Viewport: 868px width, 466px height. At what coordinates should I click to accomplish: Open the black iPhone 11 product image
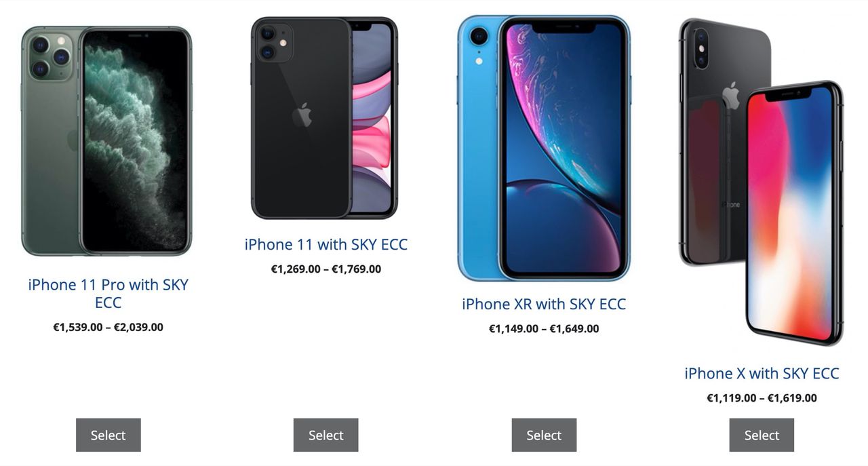click(325, 117)
